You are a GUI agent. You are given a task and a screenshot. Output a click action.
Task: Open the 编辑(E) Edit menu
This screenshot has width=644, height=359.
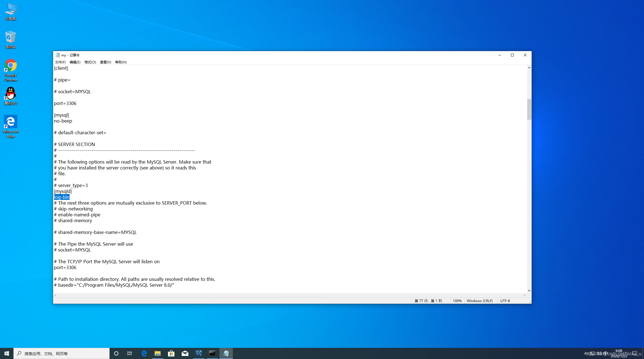pyautogui.click(x=75, y=62)
